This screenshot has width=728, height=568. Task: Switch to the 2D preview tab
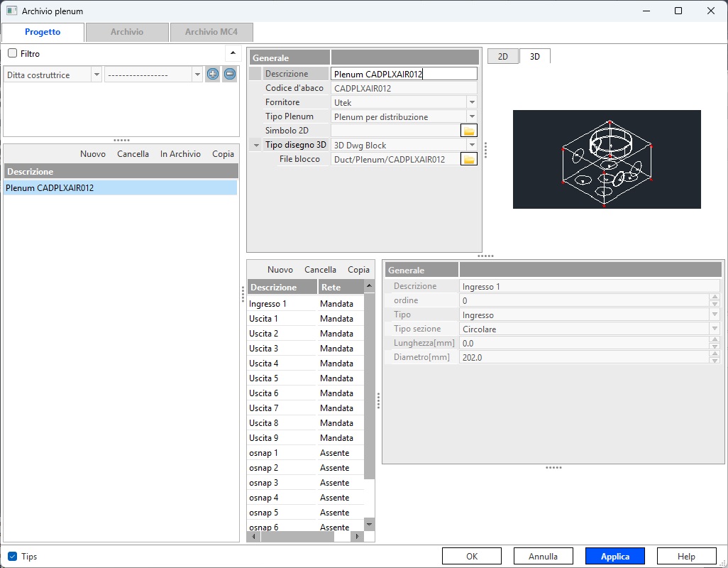tap(502, 56)
